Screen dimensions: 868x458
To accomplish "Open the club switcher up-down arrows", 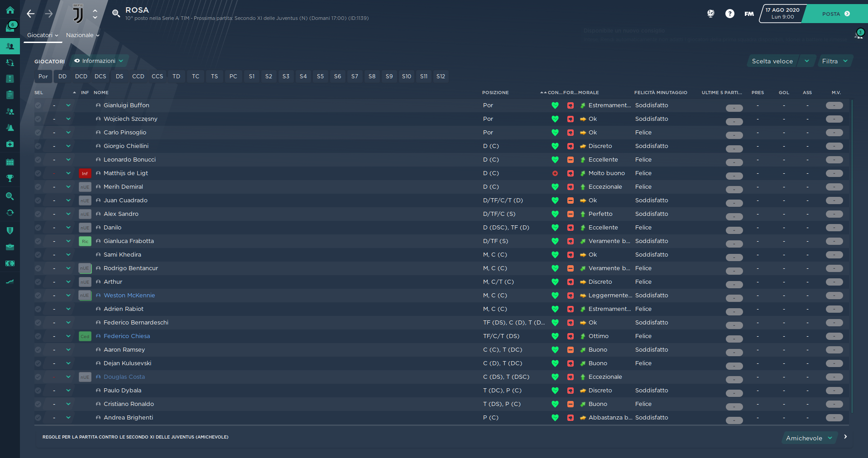I will tap(95, 14).
